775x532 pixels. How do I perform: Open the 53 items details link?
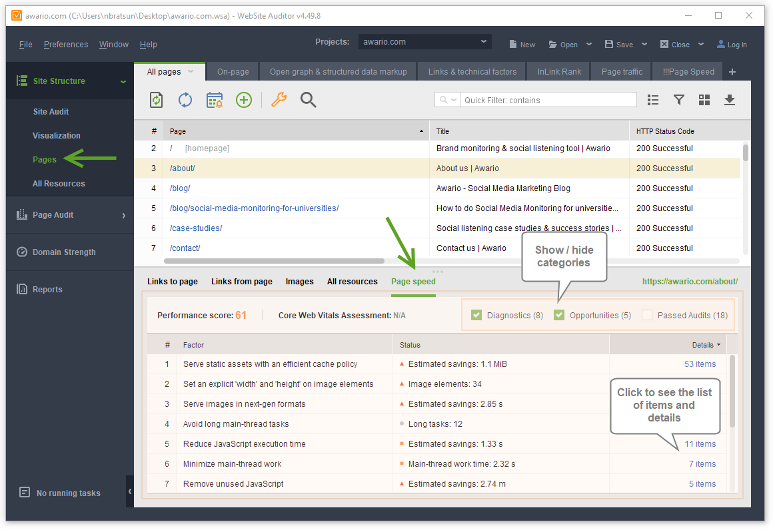tap(700, 364)
